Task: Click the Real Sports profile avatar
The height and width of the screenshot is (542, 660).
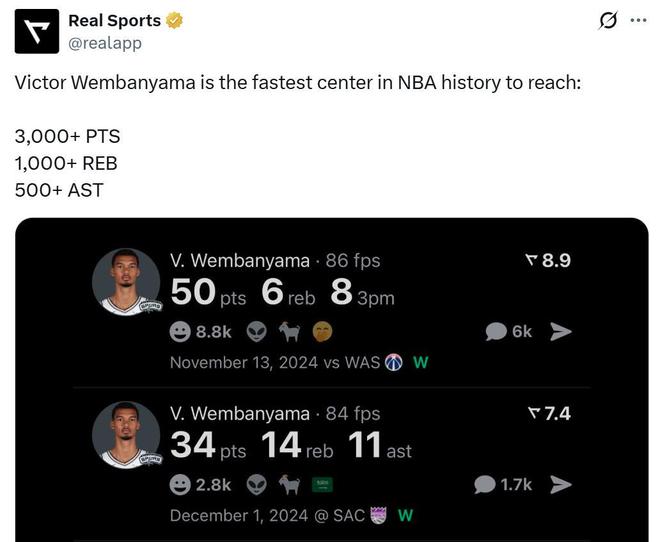Action: point(37,31)
